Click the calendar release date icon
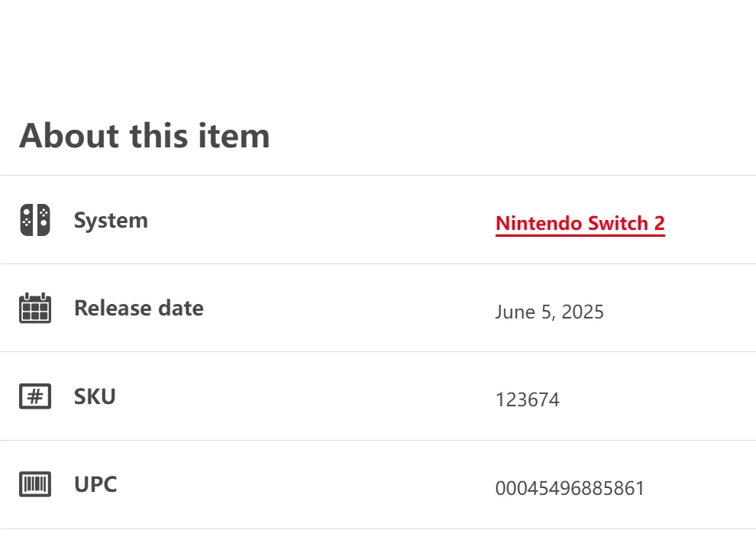This screenshot has width=756, height=556. (35, 308)
